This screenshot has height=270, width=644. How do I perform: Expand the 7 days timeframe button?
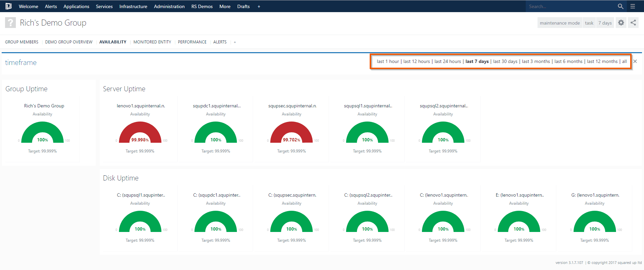(x=605, y=23)
